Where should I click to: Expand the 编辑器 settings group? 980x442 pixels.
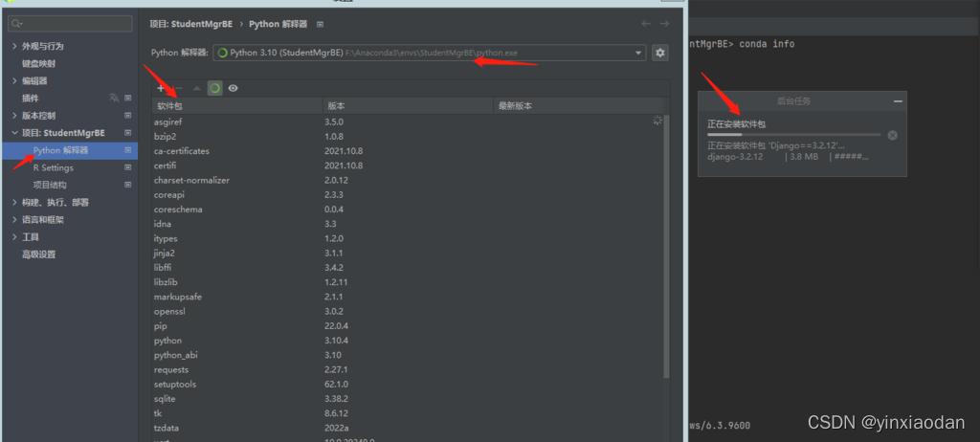click(14, 81)
